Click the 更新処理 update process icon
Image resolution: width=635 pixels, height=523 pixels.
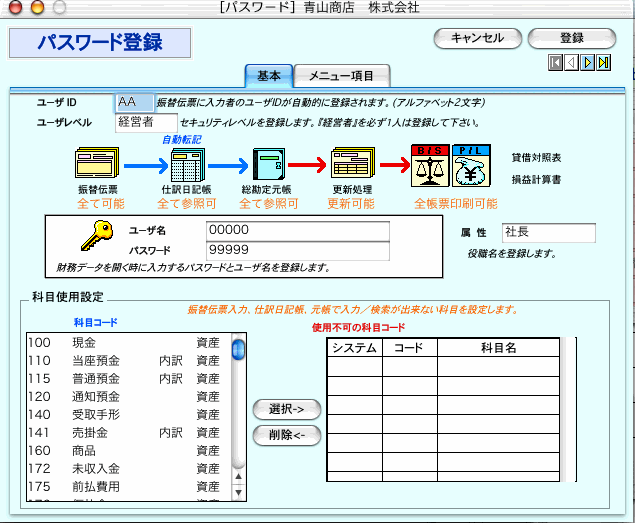352,164
